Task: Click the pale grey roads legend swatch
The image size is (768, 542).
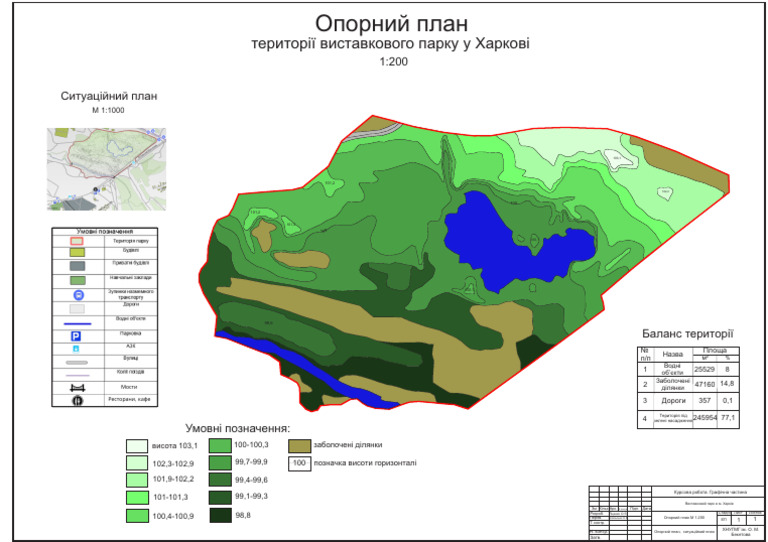Action: [77, 309]
